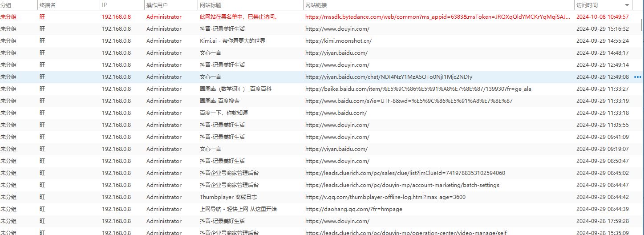Click 文心一言 title in the 09:19:07 row
This screenshot has width=644, height=235.
(x=211, y=149)
